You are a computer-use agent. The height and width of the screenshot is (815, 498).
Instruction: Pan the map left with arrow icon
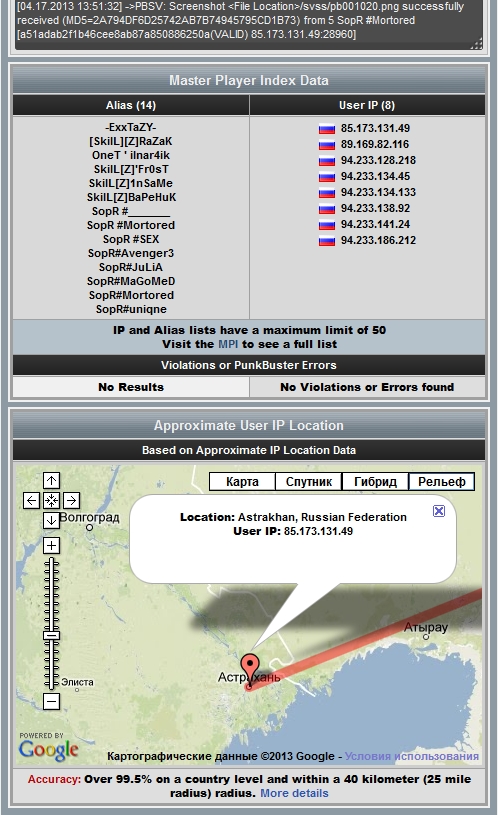coord(31,501)
